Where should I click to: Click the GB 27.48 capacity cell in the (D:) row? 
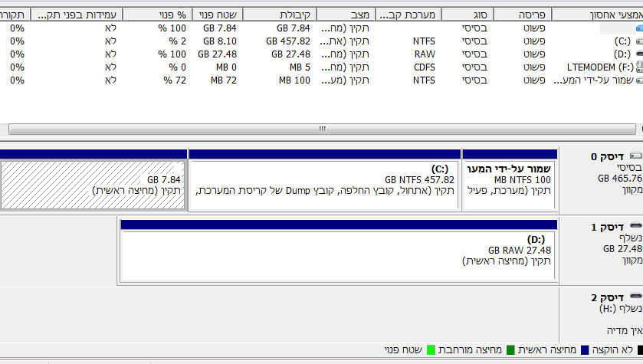[x=290, y=54]
